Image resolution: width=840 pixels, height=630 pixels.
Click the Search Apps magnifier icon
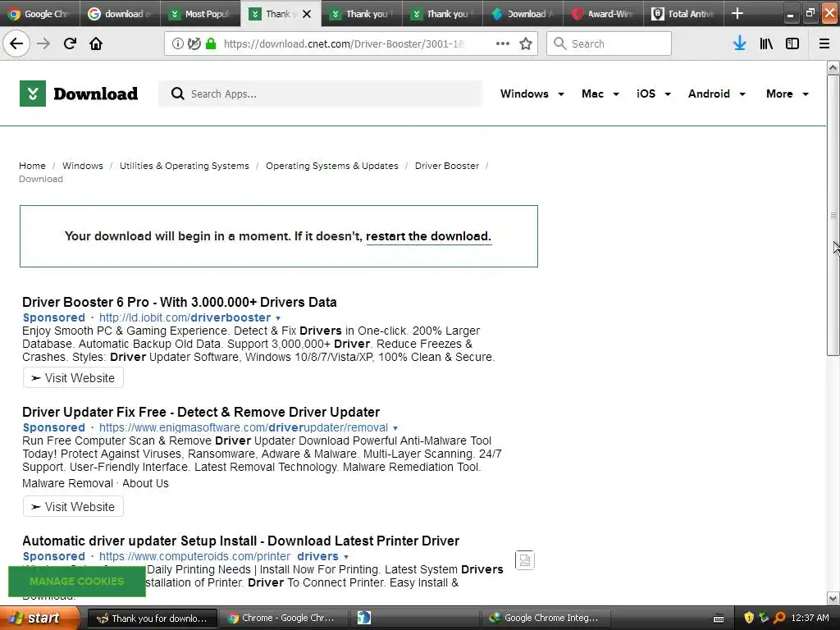point(177,94)
